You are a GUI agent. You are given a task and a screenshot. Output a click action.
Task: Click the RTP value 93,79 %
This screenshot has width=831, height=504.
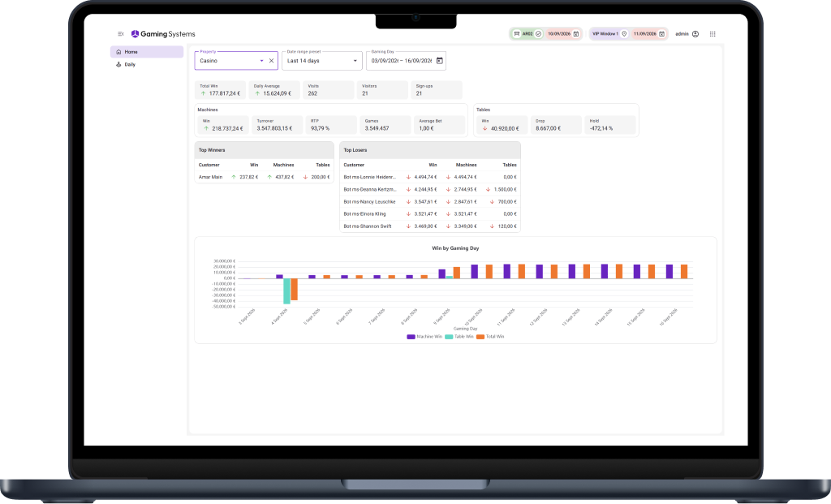click(320, 129)
